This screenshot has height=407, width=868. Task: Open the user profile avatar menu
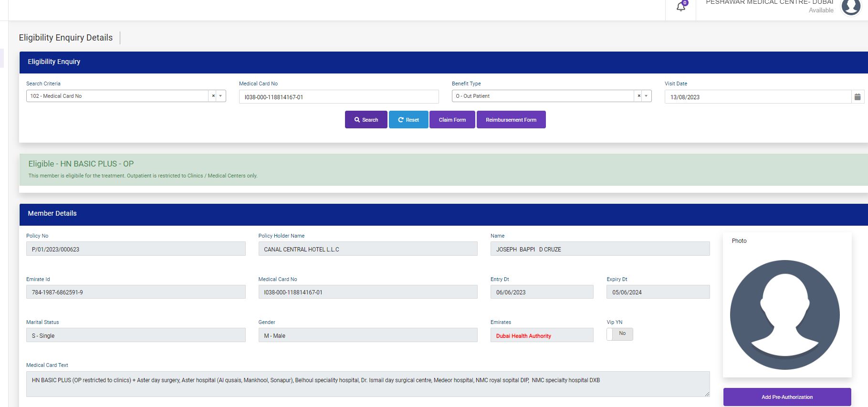[x=850, y=7]
